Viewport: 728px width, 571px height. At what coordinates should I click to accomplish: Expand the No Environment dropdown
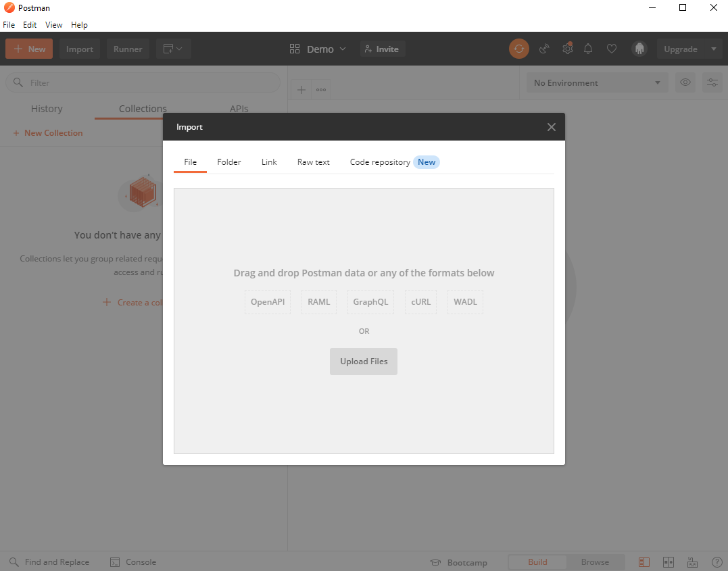(x=597, y=82)
